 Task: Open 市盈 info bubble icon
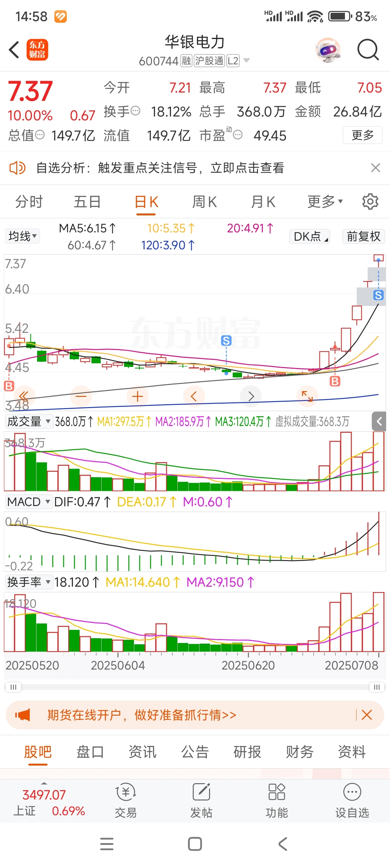[238, 135]
